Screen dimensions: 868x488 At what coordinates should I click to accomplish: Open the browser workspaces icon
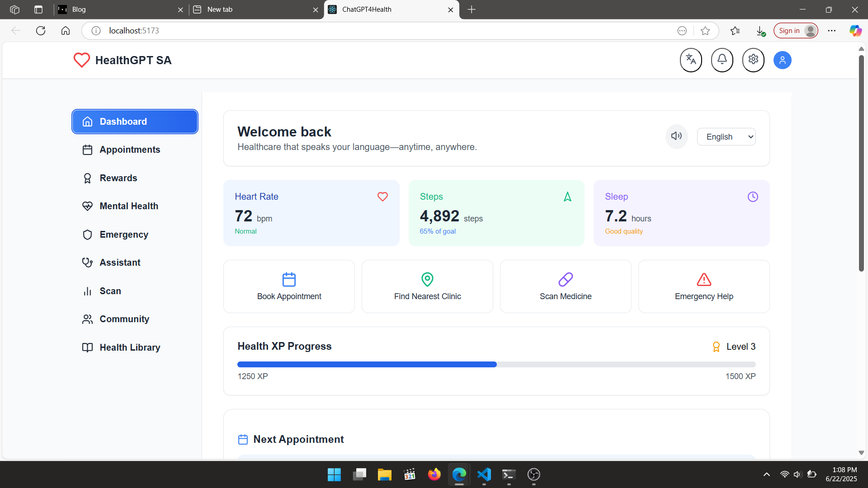tap(14, 9)
